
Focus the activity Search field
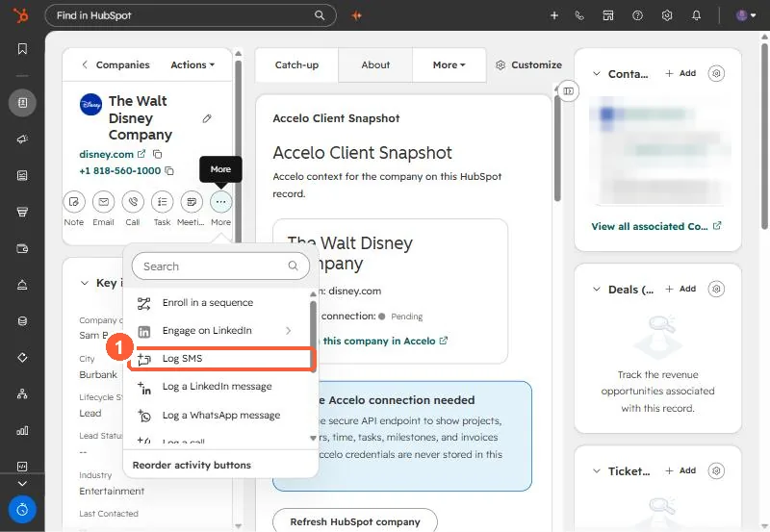[x=220, y=266]
